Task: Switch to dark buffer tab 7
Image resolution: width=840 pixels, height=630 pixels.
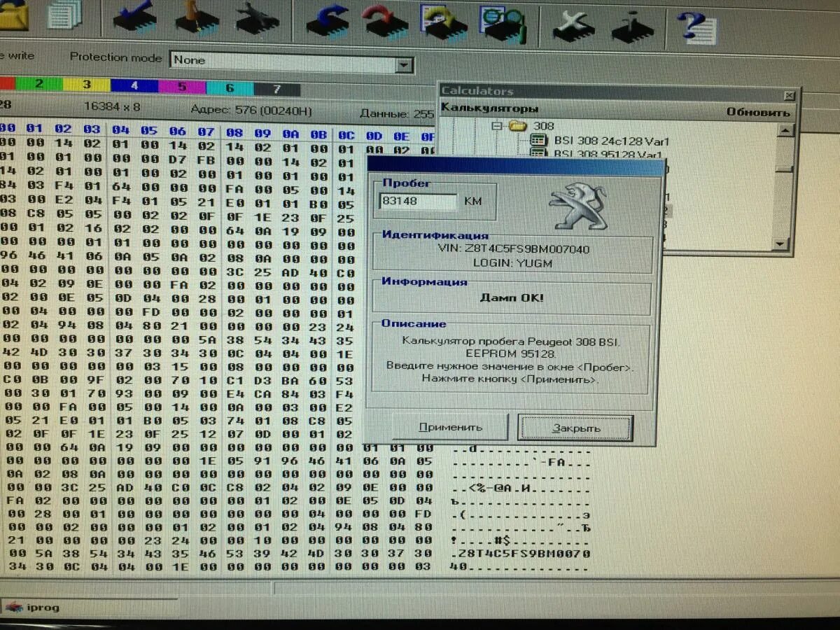Action: [277, 90]
